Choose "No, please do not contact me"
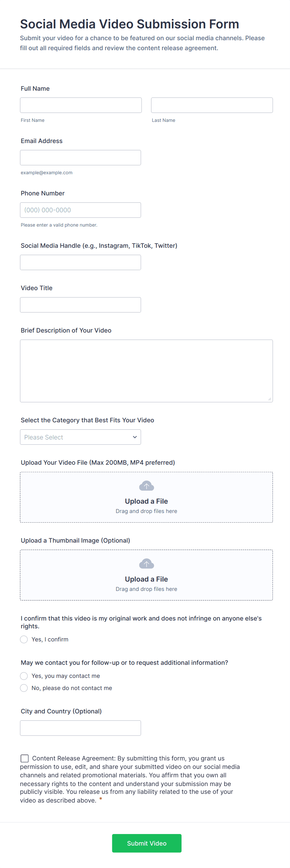Image resolution: width=290 pixels, height=868 pixels. 24,688
